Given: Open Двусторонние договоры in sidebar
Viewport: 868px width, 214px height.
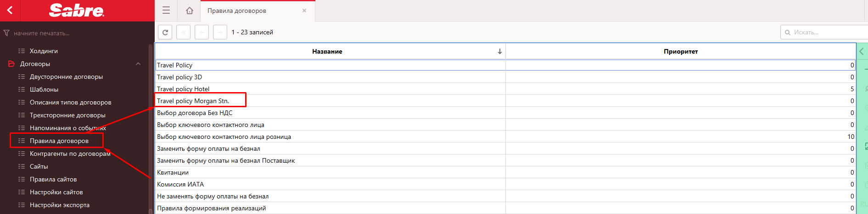Looking at the screenshot, I should click(66, 77).
